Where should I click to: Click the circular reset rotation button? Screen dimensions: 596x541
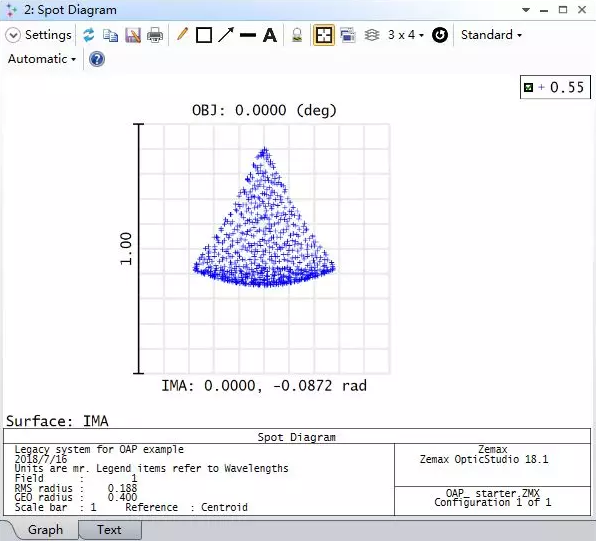(440, 35)
